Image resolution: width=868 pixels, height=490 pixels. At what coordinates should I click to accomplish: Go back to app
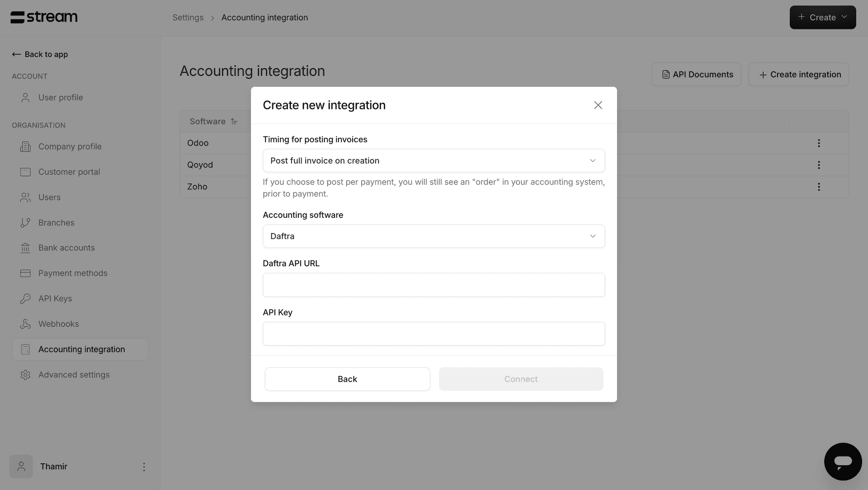pyautogui.click(x=40, y=54)
